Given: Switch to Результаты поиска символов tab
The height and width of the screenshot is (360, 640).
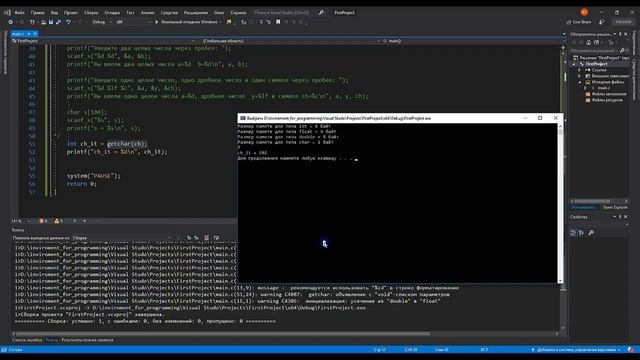Looking at the screenshot, I should coord(87,340).
